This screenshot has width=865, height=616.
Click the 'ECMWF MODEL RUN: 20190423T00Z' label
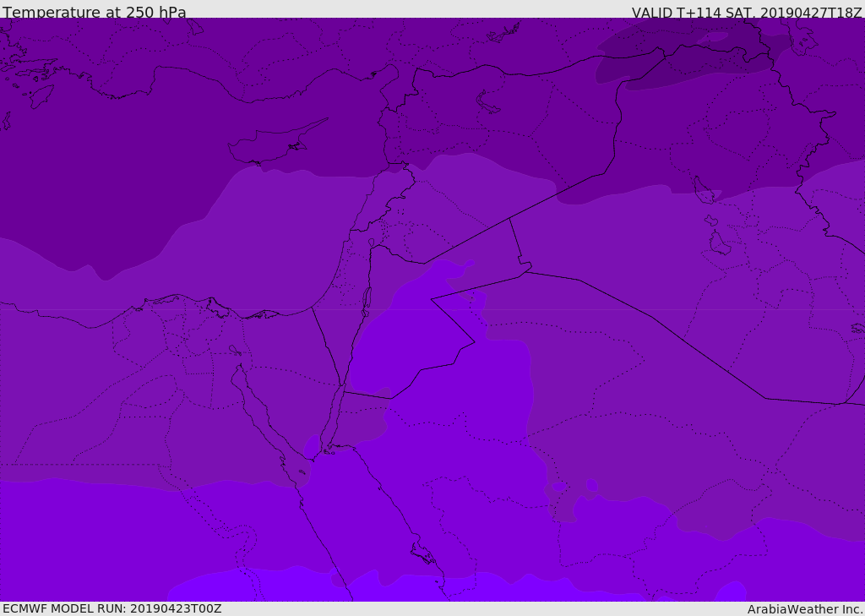[x=112, y=608]
